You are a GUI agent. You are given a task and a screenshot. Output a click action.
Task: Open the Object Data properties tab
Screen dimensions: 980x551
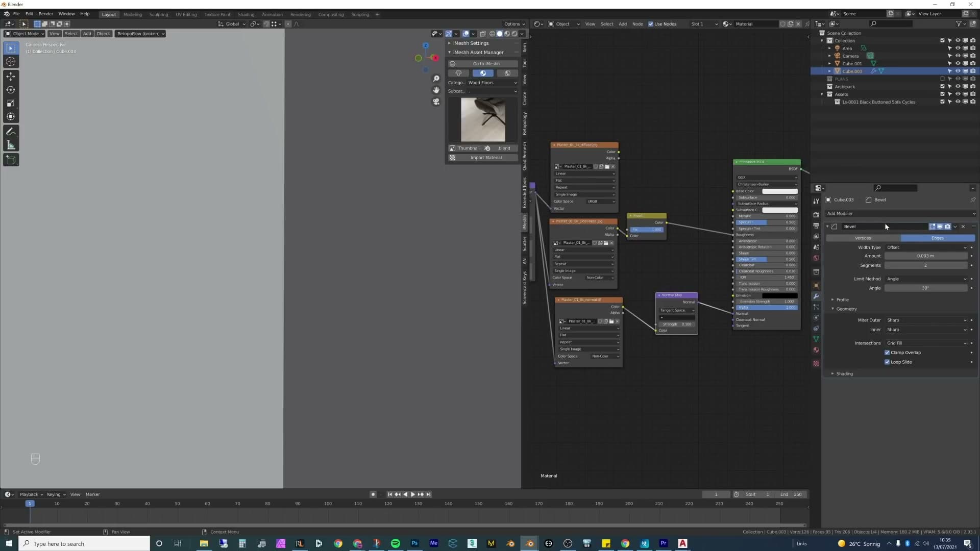coord(816,339)
